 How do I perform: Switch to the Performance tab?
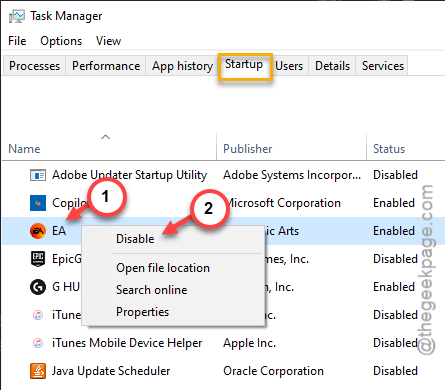[x=106, y=66]
